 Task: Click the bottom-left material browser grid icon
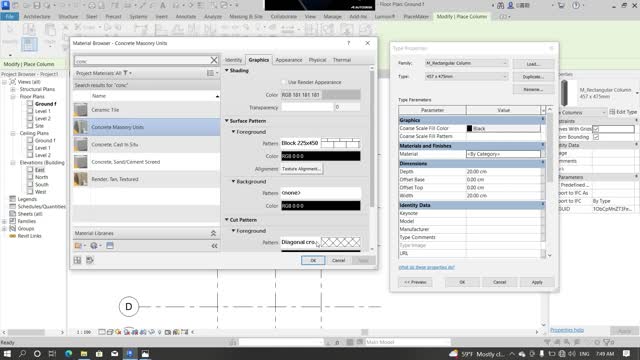(x=78, y=260)
